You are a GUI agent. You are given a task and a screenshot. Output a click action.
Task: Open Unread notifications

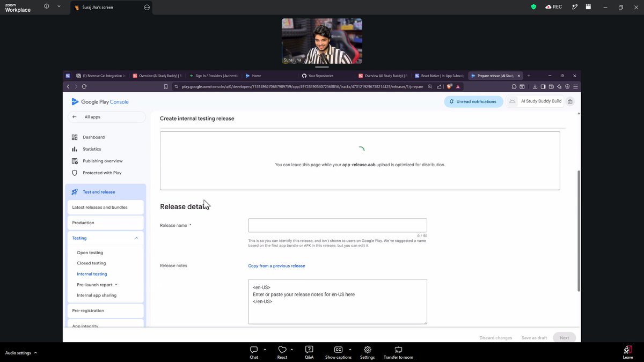click(473, 101)
